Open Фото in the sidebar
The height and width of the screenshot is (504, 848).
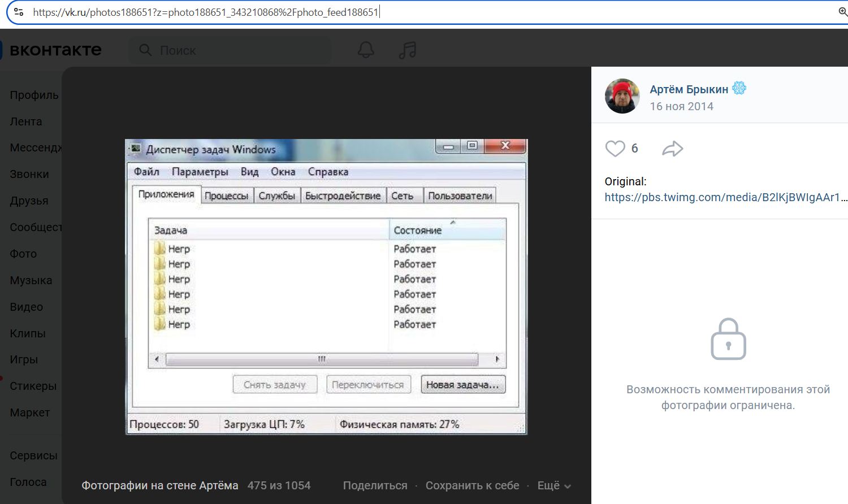pyautogui.click(x=23, y=254)
